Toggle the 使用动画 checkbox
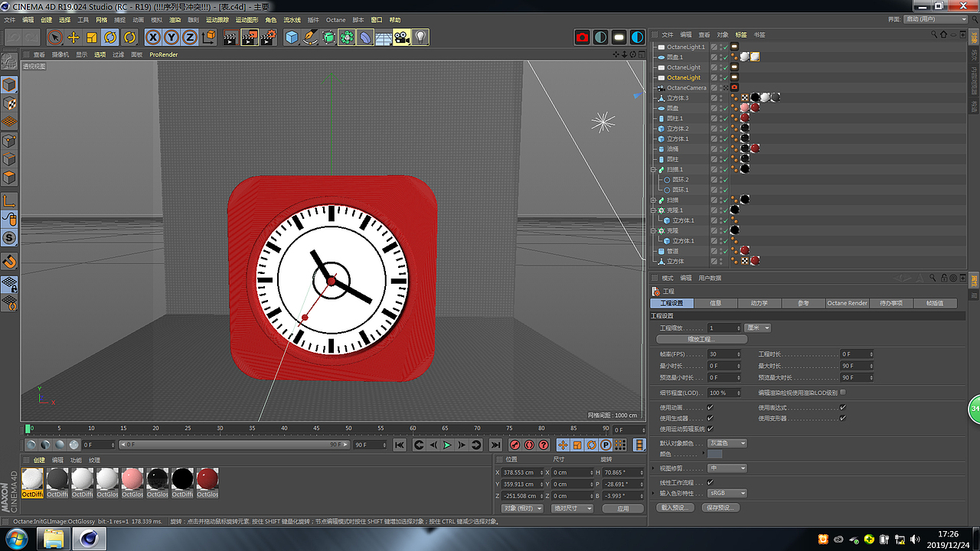 pos(710,408)
